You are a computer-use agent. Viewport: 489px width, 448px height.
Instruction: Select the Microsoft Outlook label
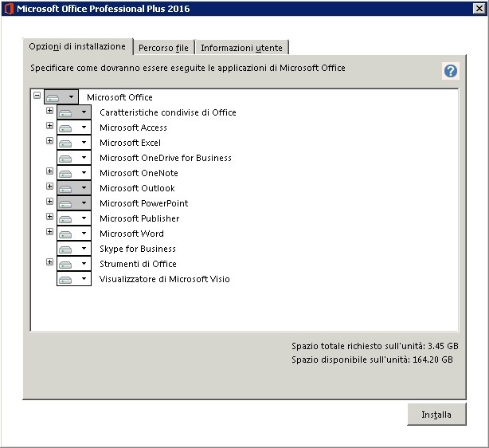click(x=137, y=188)
